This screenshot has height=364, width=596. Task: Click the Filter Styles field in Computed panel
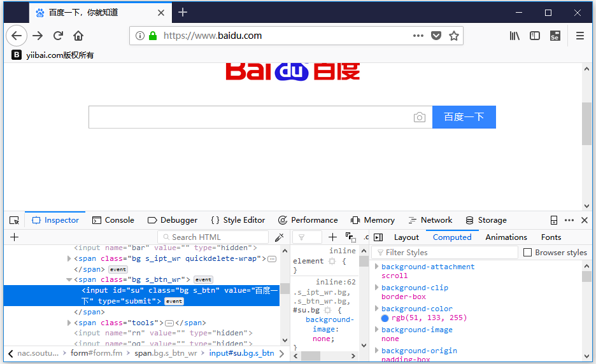click(444, 253)
